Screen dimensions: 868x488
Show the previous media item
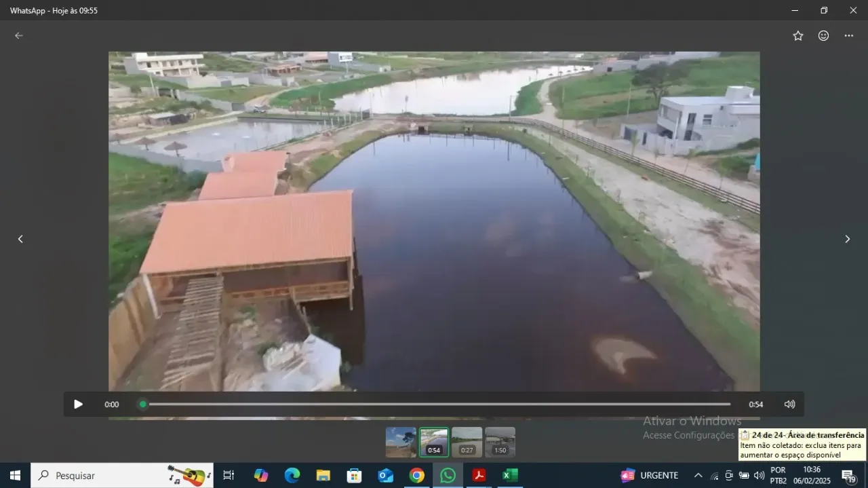coord(20,239)
